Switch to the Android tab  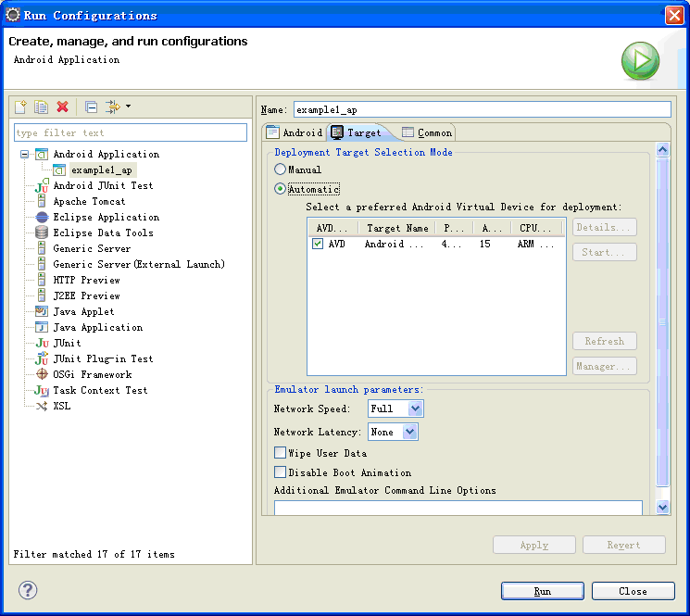[x=295, y=132]
